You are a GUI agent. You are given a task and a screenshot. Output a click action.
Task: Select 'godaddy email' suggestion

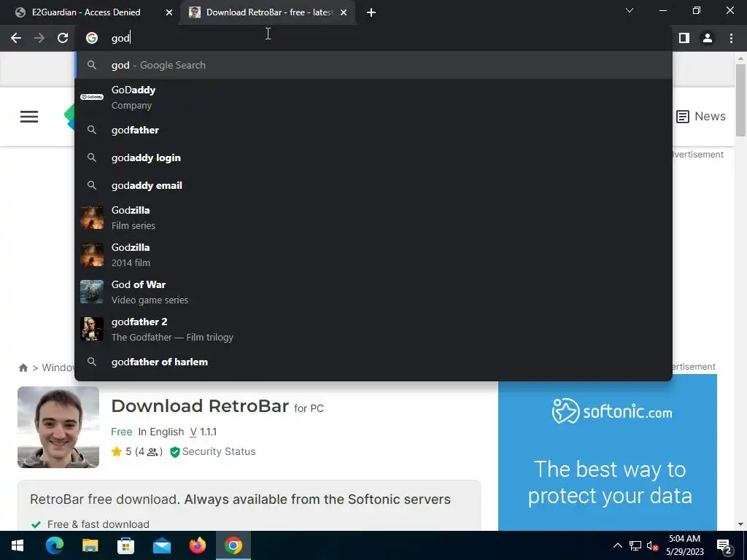(373, 185)
